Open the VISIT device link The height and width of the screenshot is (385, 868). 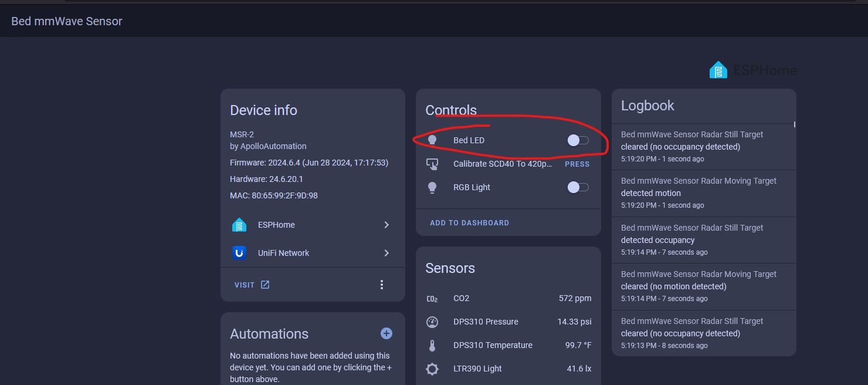[252, 285]
